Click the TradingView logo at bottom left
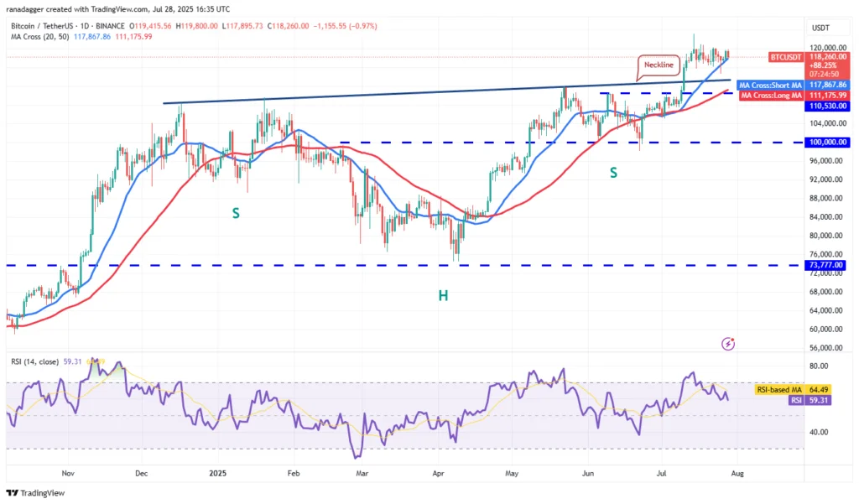Viewport: 859px width, 504px height. tap(35, 493)
